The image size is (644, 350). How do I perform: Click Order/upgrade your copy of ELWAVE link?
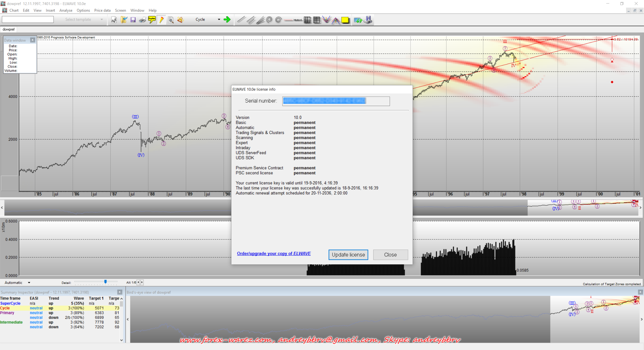[x=274, y=253]
